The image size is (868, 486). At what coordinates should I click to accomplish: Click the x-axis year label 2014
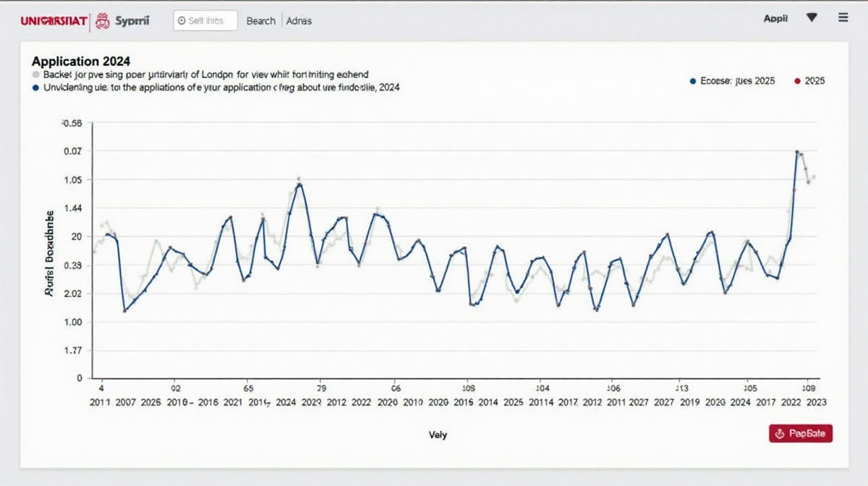coord(488,402)
